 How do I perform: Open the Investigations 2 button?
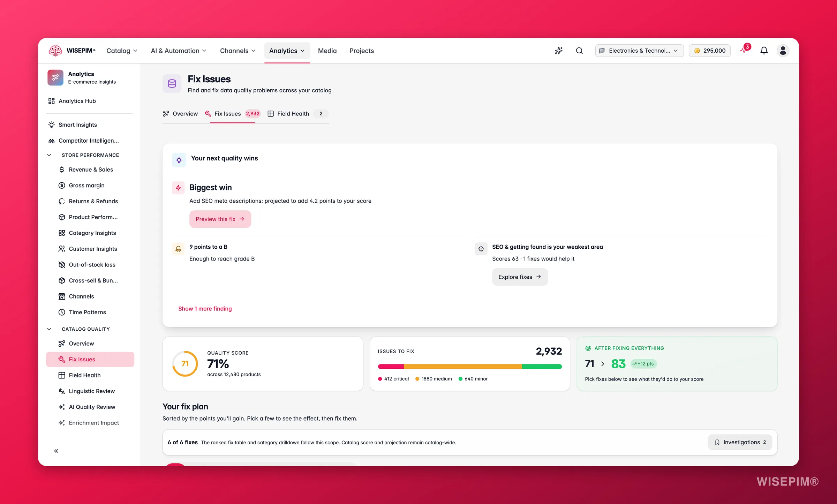click(740, 442)
